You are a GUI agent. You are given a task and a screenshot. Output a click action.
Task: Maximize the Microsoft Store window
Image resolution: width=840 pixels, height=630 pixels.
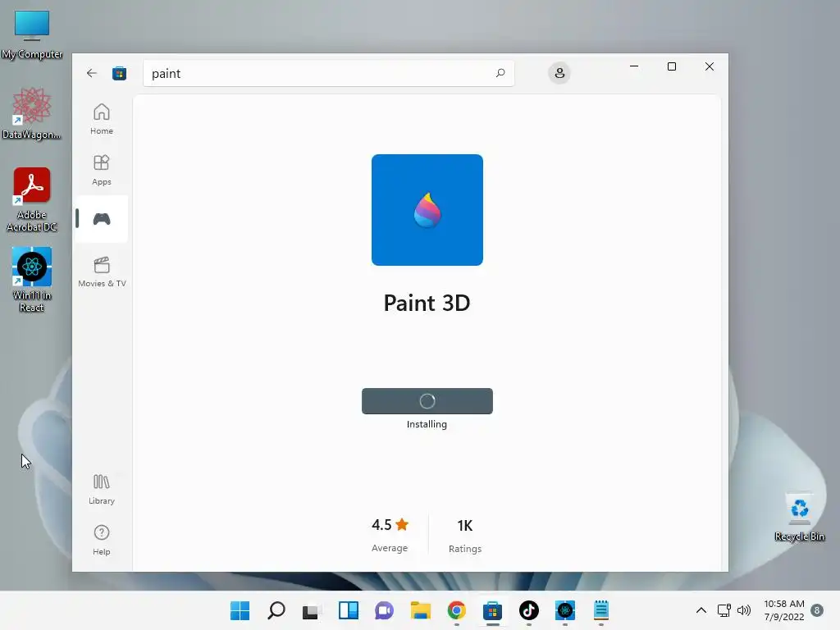671,66
